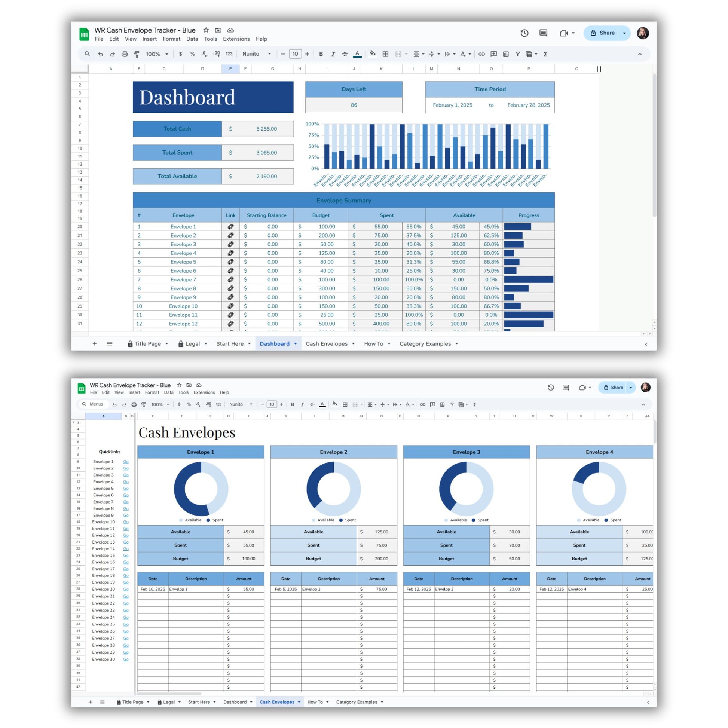Click the create filter funnel icon
728x728 pixels.
(x=518, y=54)
